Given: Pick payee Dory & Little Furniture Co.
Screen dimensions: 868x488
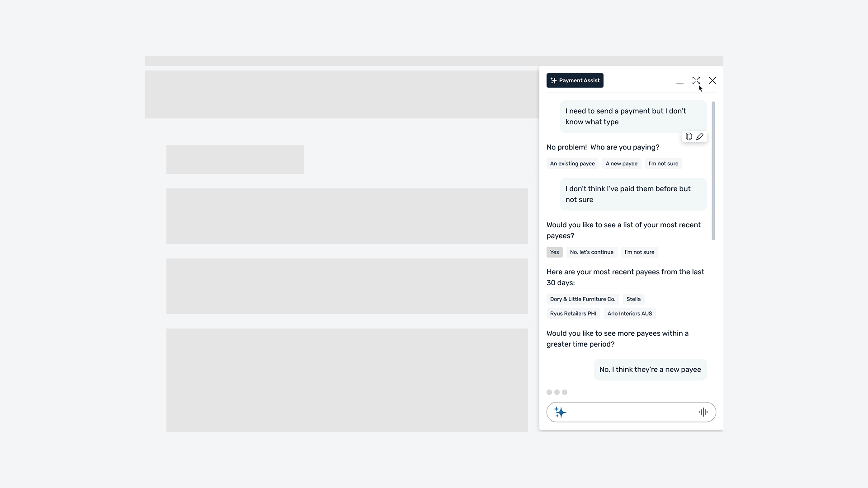Looking at the screenshot, I should coord(583,299).
